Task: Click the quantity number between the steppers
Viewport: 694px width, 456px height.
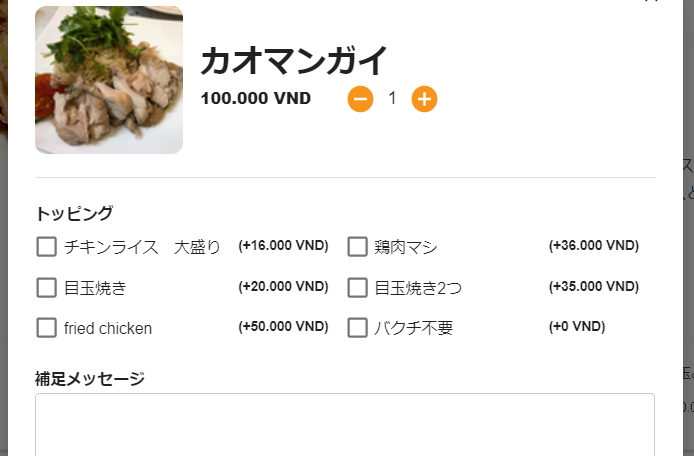Action: pyautogui.click(x=393, y=98)
